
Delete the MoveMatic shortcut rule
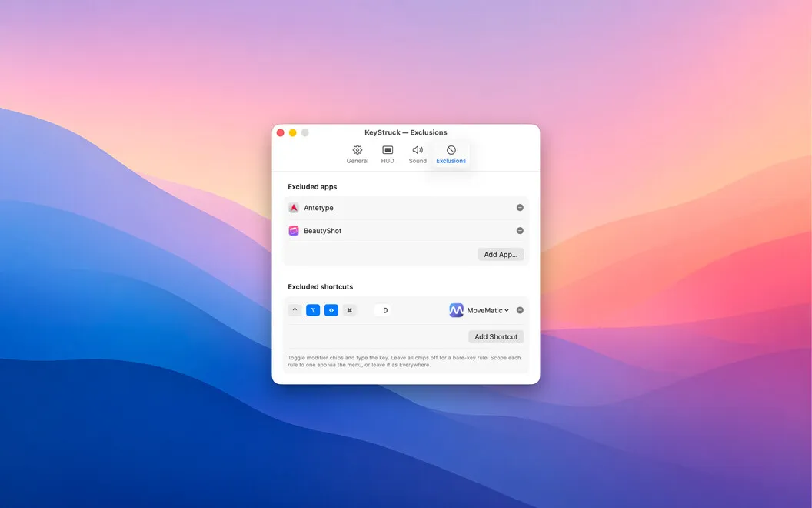coord(520,310)
